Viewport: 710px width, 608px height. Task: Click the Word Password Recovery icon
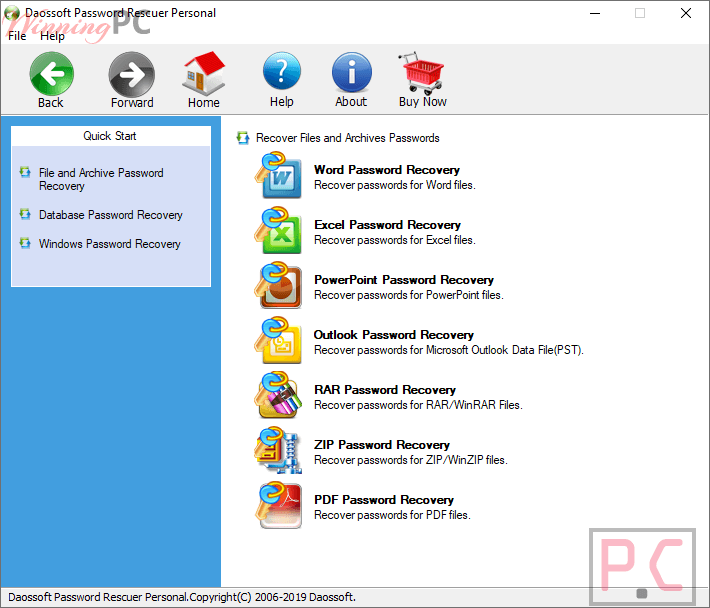(x=278, y=175)
